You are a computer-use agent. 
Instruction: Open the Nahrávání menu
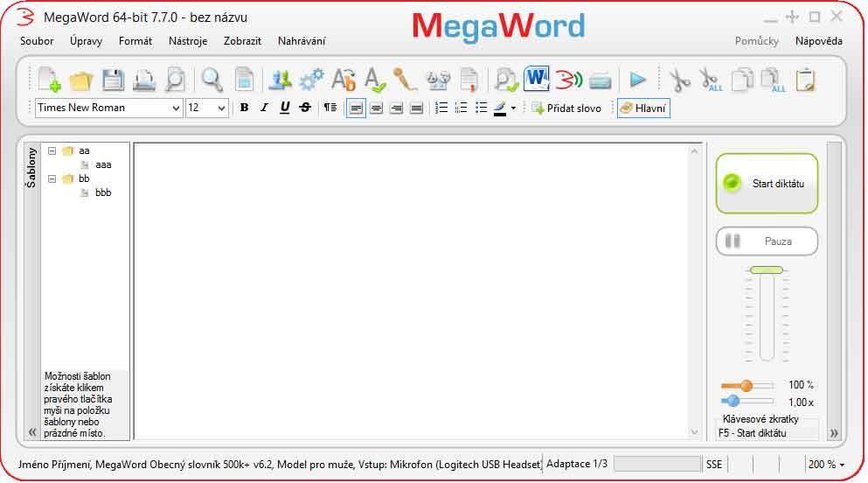(x=302, y=41)
